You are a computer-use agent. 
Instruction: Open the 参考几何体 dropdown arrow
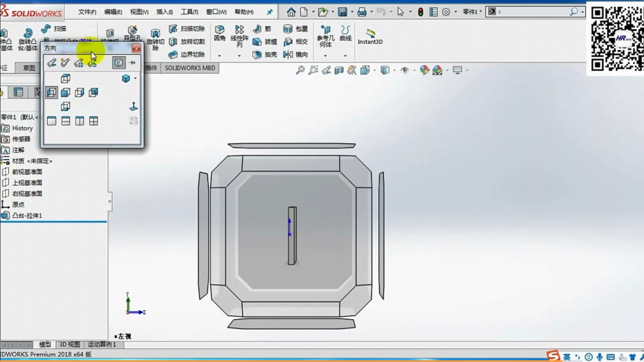click(325, 56)
